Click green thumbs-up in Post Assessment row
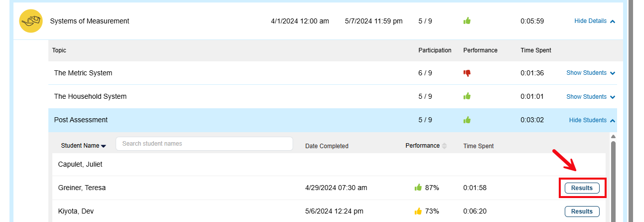 point(467,120)
